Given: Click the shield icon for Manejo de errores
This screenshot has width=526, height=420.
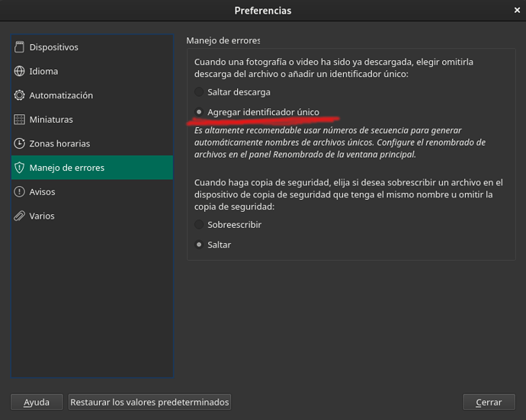Looking at the screenshot, I should click(20, 168).
